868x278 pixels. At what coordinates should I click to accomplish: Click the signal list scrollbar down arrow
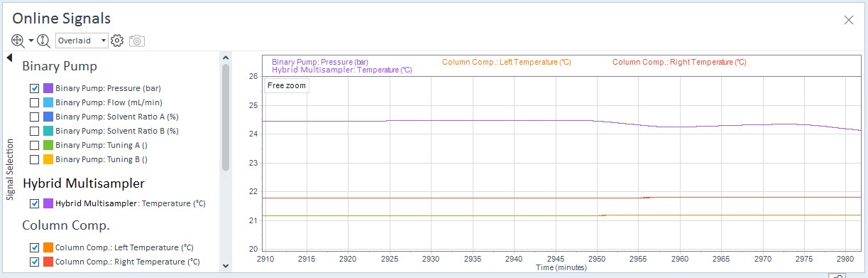[226, 266]
